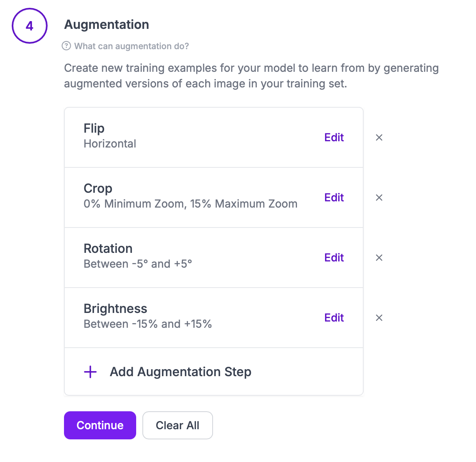476x462 pixels.
Task: Click the question mark help icon
Action: (x=66, y=46)
